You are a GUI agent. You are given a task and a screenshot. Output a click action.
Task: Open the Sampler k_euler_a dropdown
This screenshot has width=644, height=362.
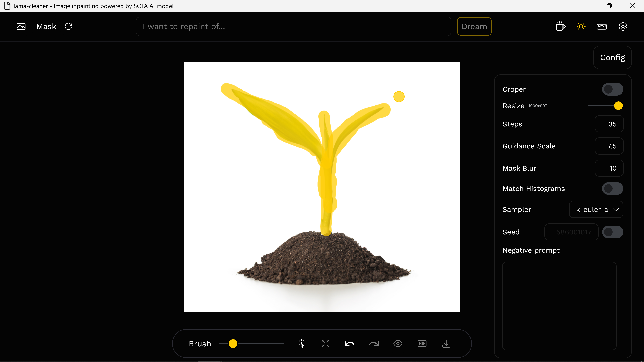[596, 209]
